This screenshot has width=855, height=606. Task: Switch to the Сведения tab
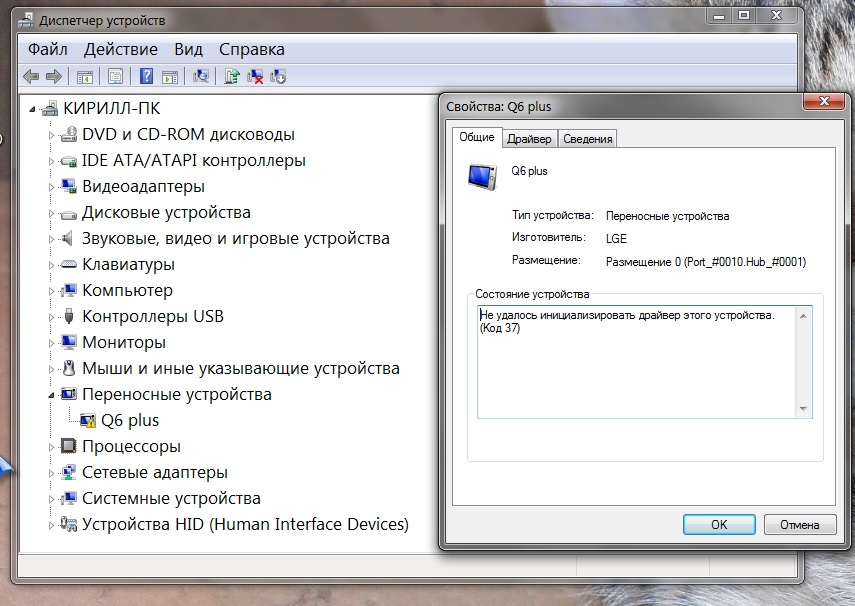(587, 139)
